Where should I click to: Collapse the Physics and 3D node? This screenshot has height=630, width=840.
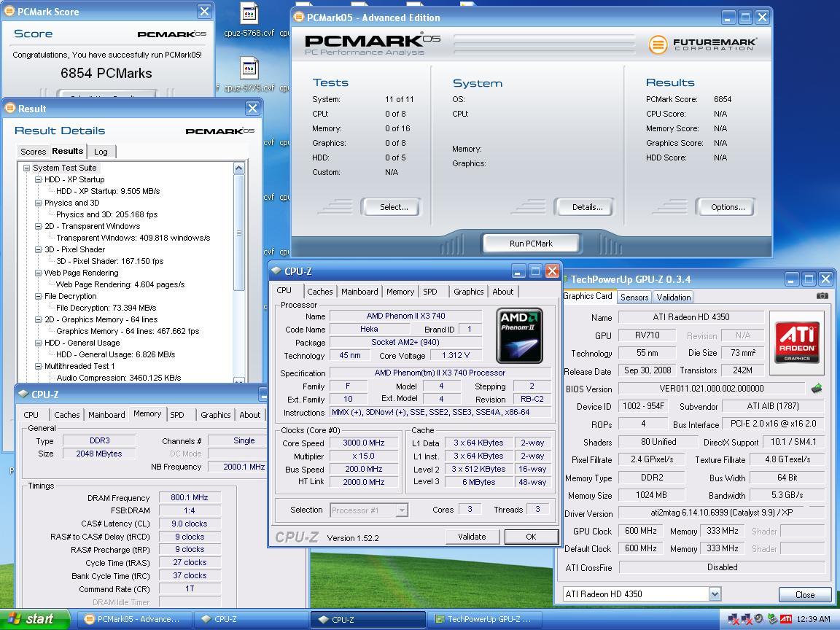click(x=38, y=203)
